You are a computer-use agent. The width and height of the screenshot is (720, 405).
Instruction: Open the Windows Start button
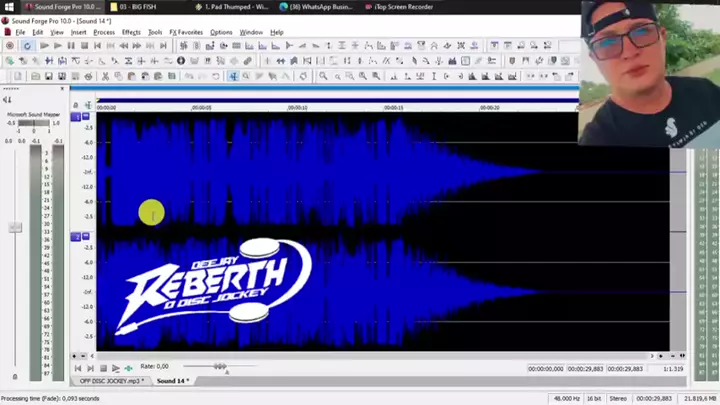tap(9, 7)
